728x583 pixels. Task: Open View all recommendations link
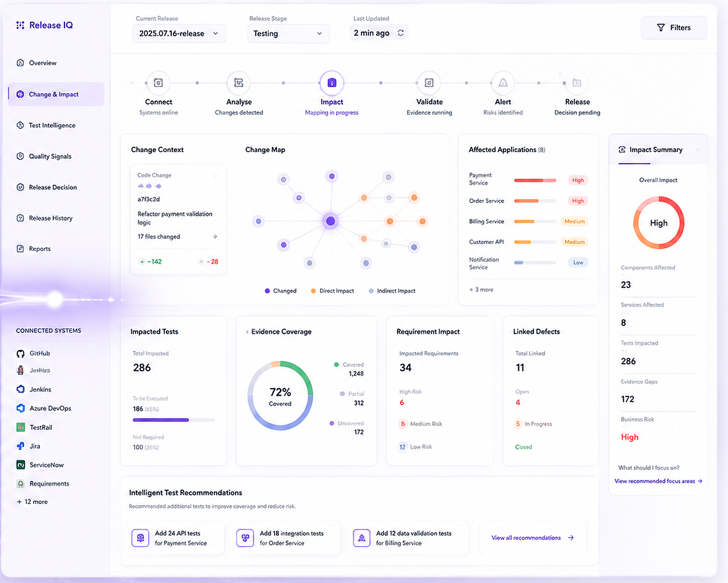(533, 538)
